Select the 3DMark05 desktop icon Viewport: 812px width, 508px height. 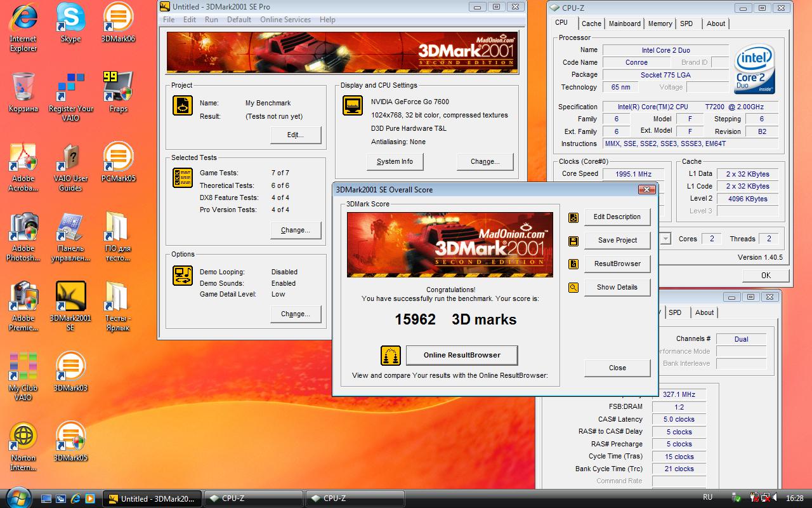click(70, 442)
